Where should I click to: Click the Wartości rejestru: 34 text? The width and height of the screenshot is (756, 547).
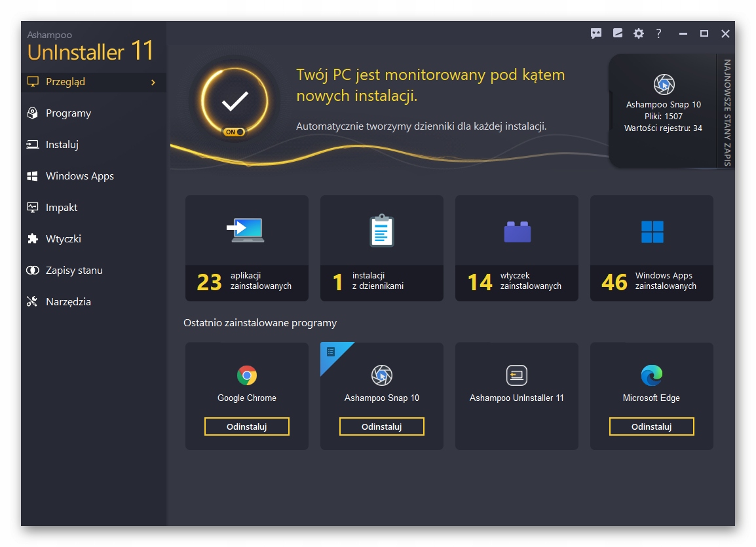tap(664, 128)
